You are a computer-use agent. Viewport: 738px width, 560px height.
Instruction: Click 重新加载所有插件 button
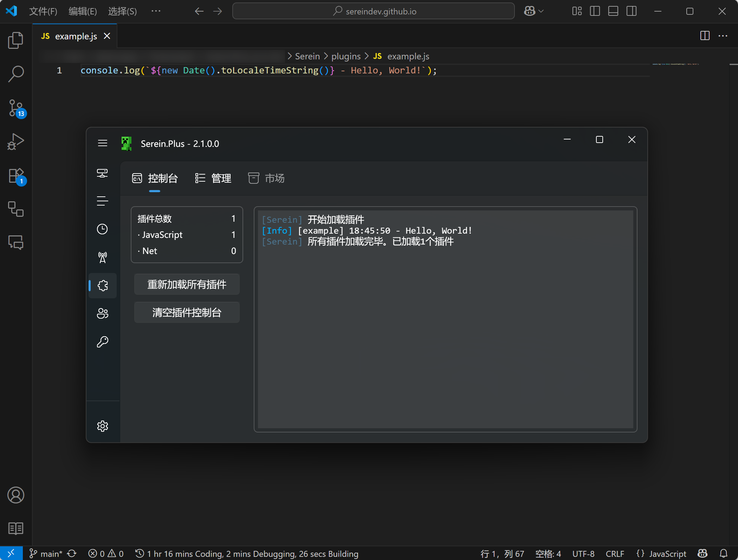coord(187,284)
